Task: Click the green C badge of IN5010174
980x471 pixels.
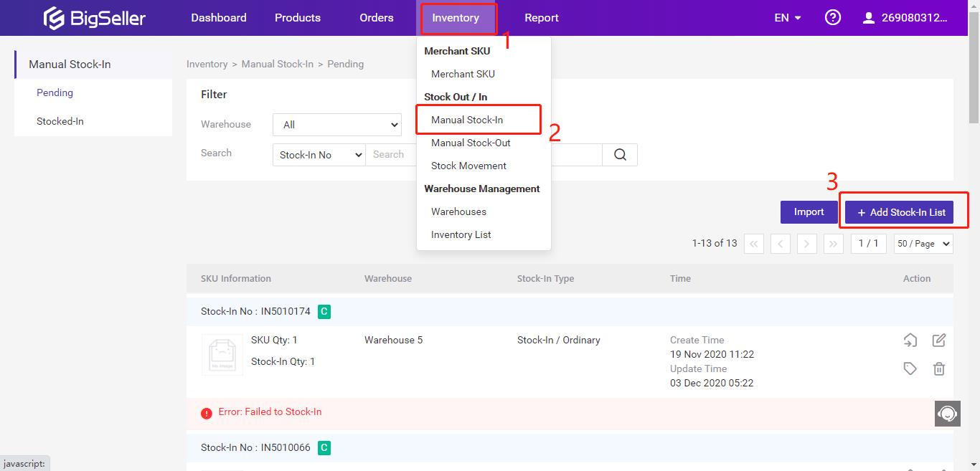Action: pyautogui.click(x=324, y=312)
